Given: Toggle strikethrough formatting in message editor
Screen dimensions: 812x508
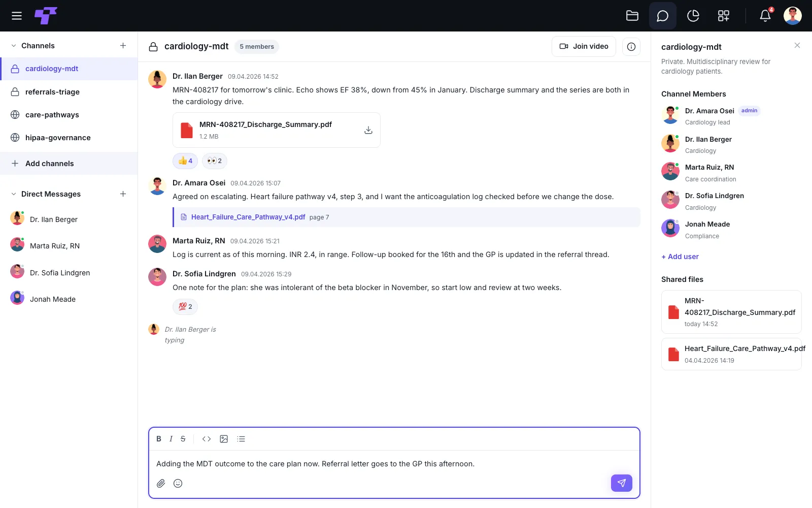Looking at the screenshot, I should point(183,439).
